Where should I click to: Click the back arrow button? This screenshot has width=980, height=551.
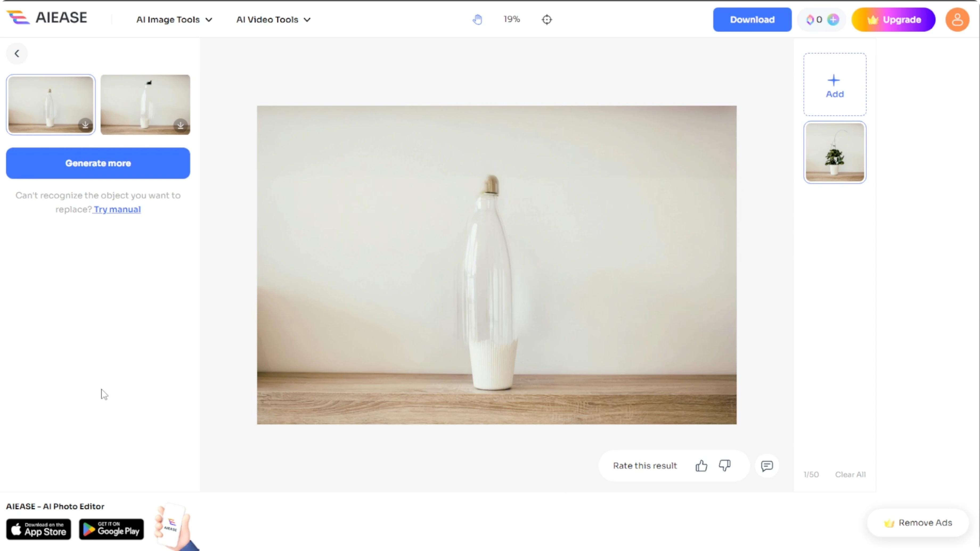[17, 54]
